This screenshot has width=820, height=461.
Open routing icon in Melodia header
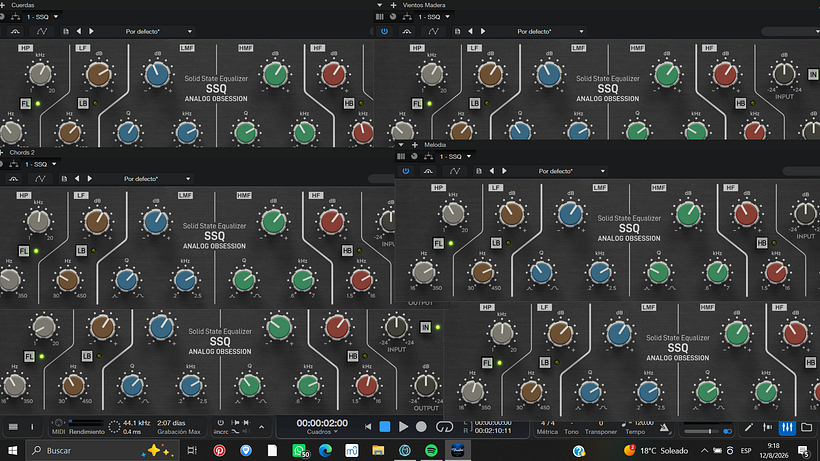pos(428,156)
